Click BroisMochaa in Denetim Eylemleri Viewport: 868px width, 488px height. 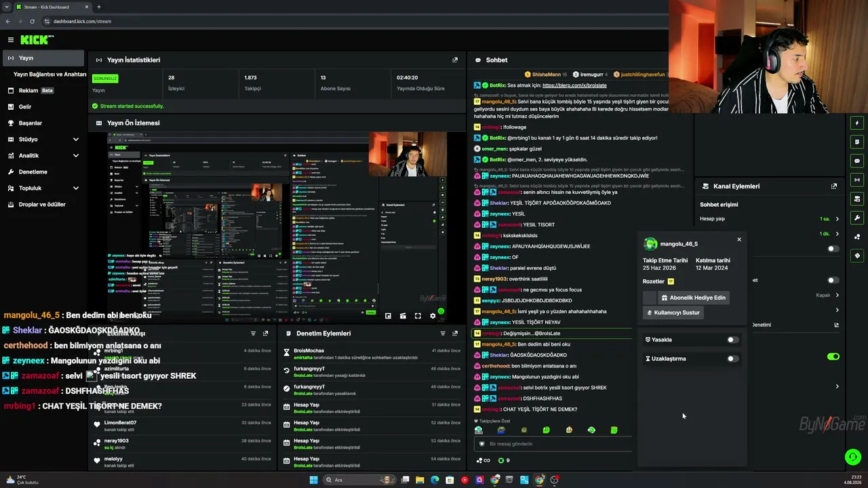(x=309, y=350)
